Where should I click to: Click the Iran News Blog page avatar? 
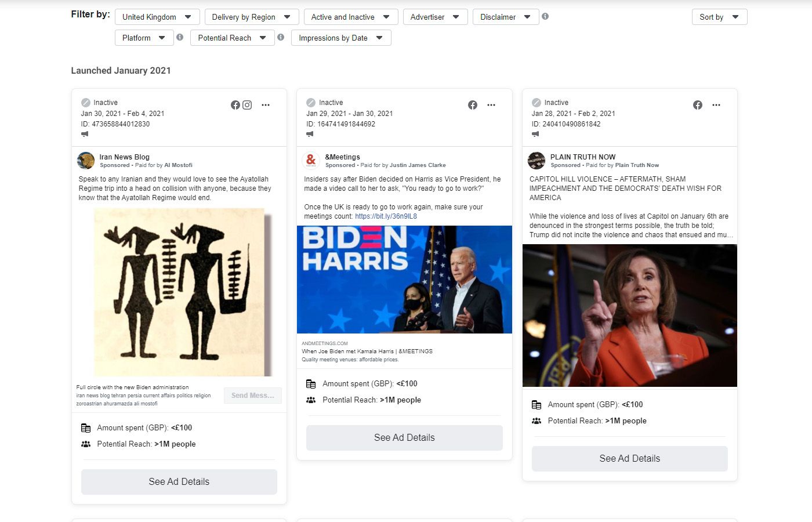point(86,160)
